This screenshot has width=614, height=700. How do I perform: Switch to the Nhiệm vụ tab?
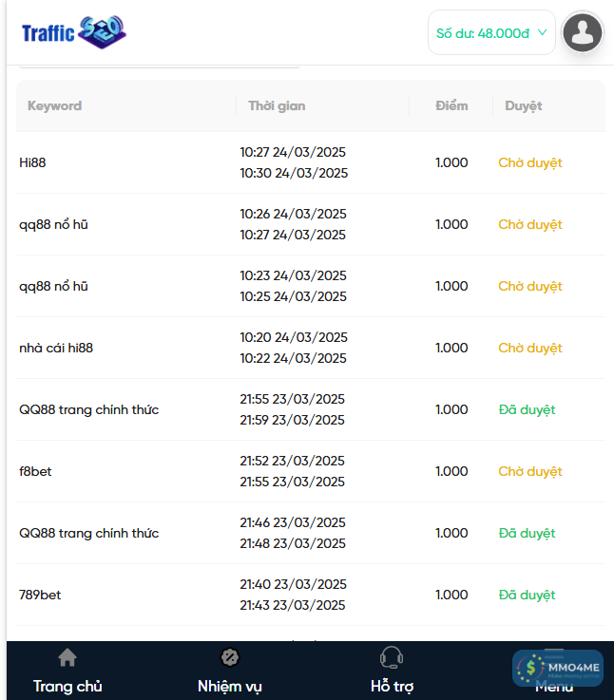click(229, 685)
